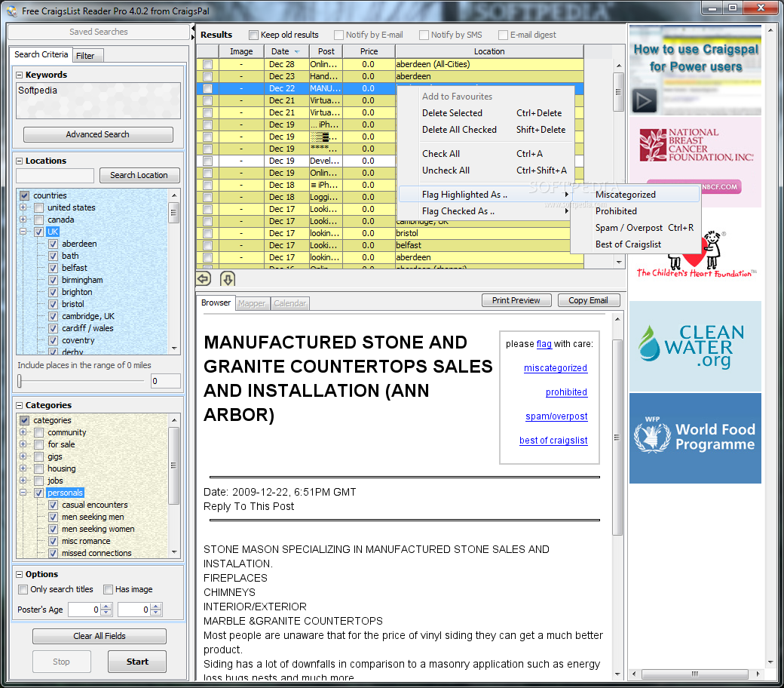Enable E-mail digest checkbox
This screenshot has height=688, width=784.
[x=504, y=35]
